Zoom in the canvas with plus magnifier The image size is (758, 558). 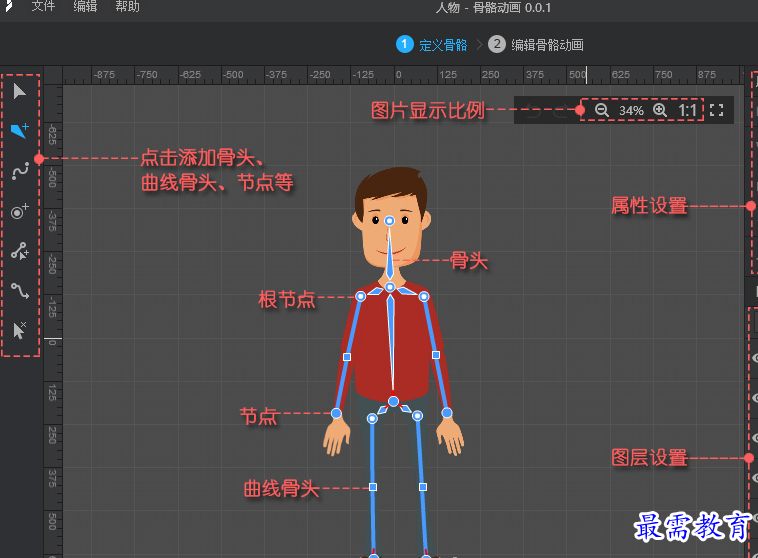coord(660,110)
